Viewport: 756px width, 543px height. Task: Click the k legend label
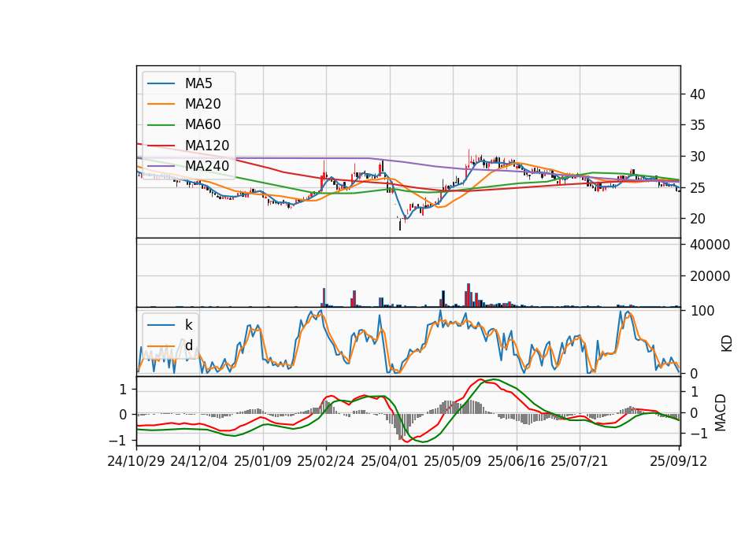188,325
